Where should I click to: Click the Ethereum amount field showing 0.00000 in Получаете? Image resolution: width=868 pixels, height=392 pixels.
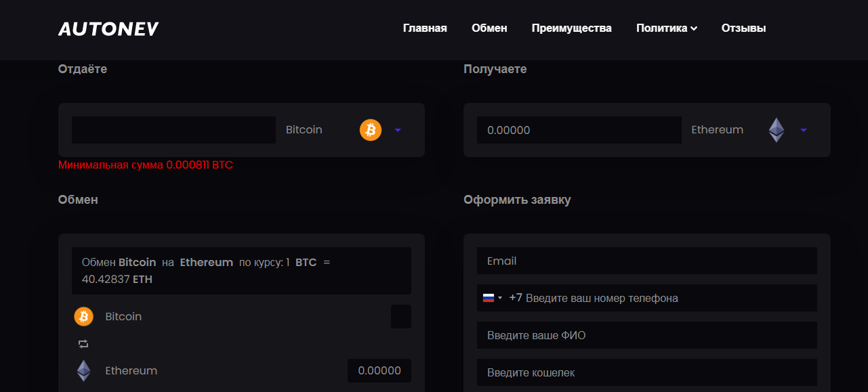pos(579,130)
